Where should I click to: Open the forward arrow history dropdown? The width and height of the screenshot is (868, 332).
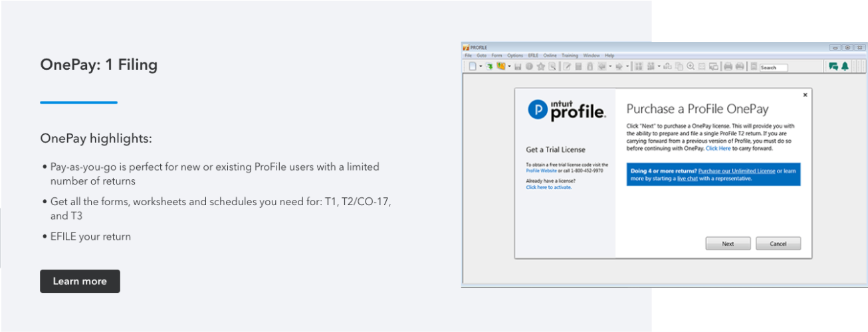[x=627, y=66]
